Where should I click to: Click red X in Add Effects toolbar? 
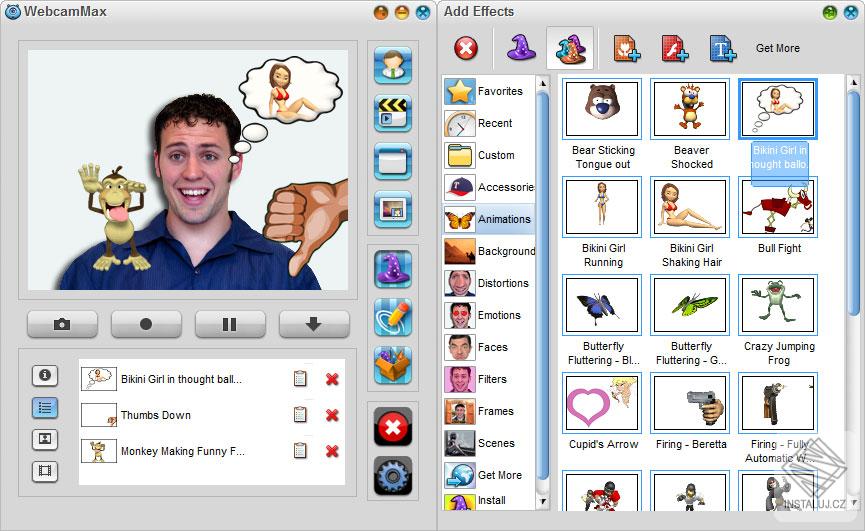click(466, 48)
